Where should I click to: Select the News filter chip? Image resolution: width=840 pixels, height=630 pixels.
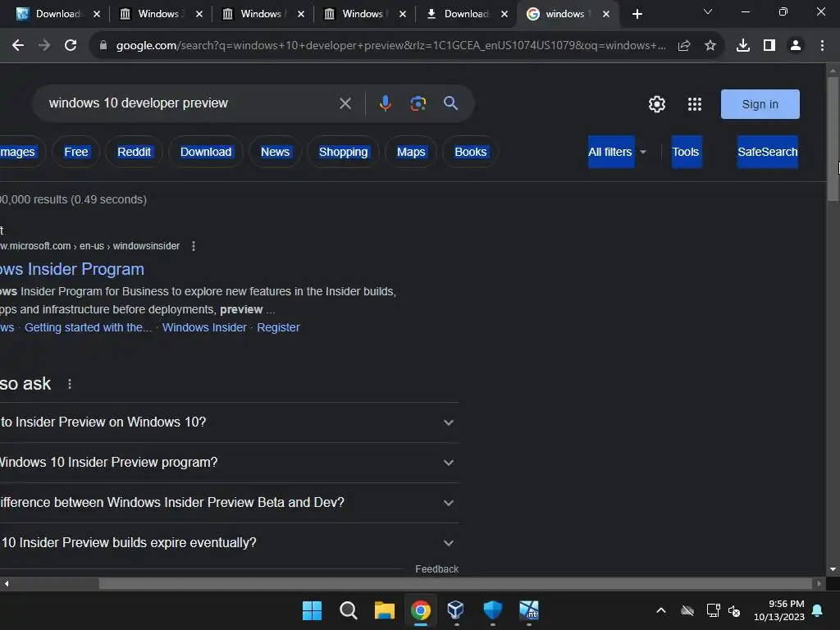pyautogui.click(x=275, y=152)
